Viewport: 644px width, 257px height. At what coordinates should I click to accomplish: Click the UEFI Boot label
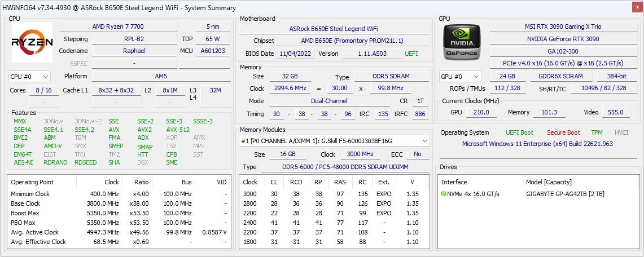[x=519, y=132]
